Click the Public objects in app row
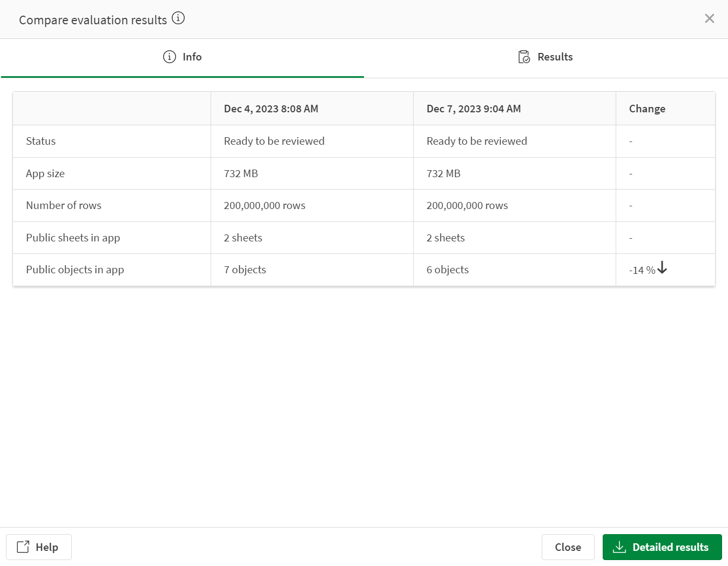728x566 pixels. 75,269
